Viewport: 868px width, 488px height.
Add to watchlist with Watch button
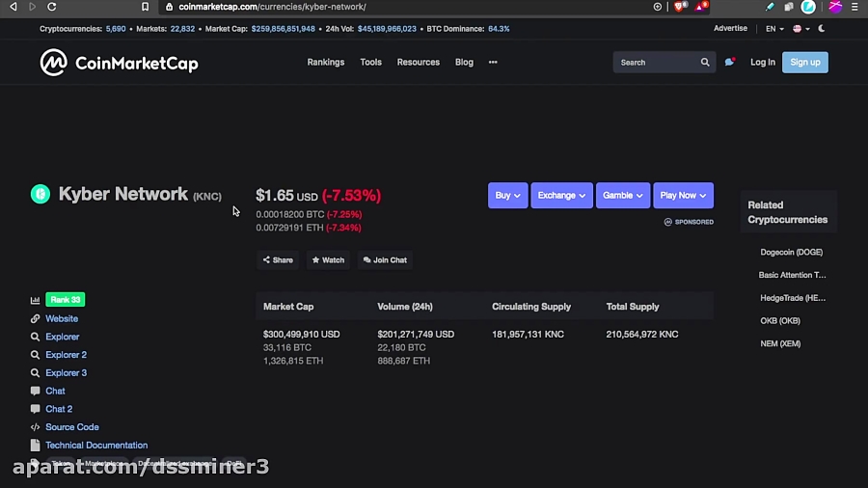click(328, 260)
